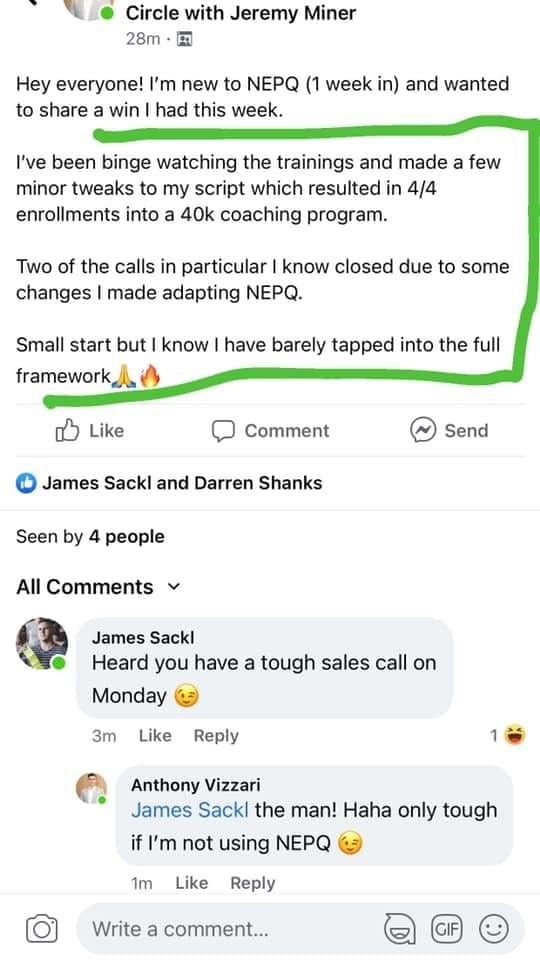Open the James Sackl mention link
Screen dimensions: 540x960
tap(190, 810)
